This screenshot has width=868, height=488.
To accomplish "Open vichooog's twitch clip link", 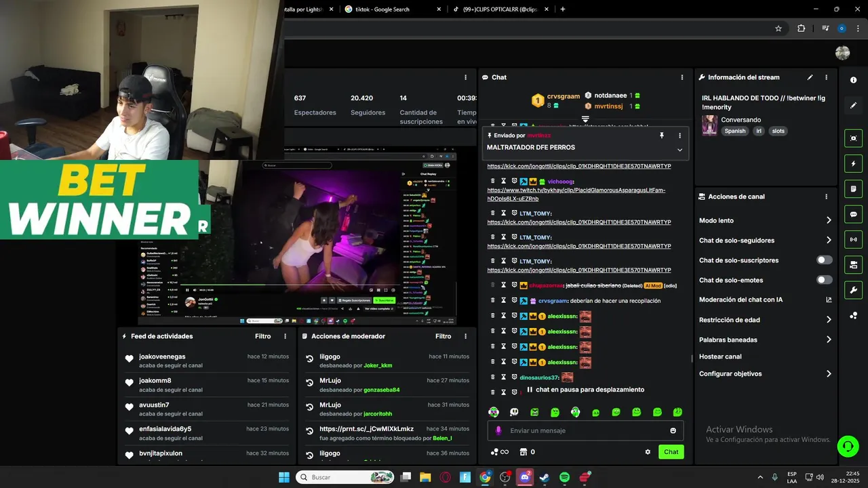I will (x=576, y=195).
